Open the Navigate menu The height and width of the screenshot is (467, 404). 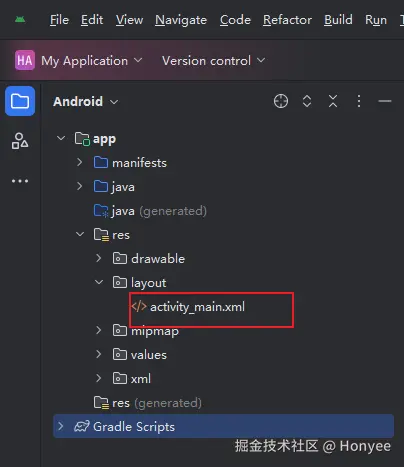181,20
